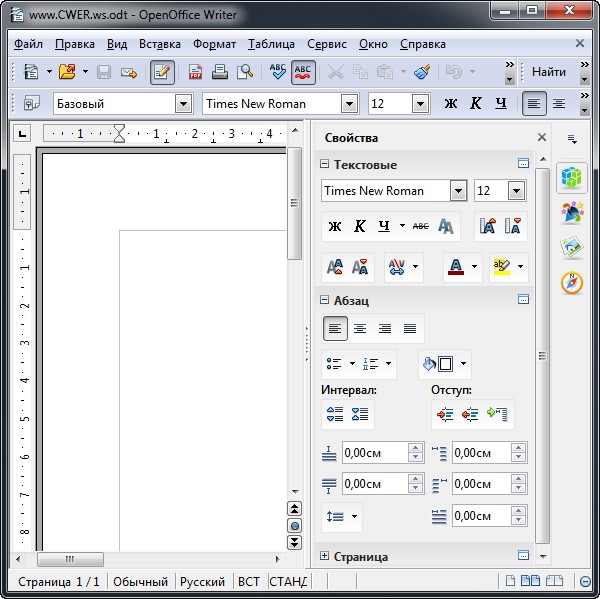Open the Navigator sidebar panel
600x599 pixels.
point(571,282)
